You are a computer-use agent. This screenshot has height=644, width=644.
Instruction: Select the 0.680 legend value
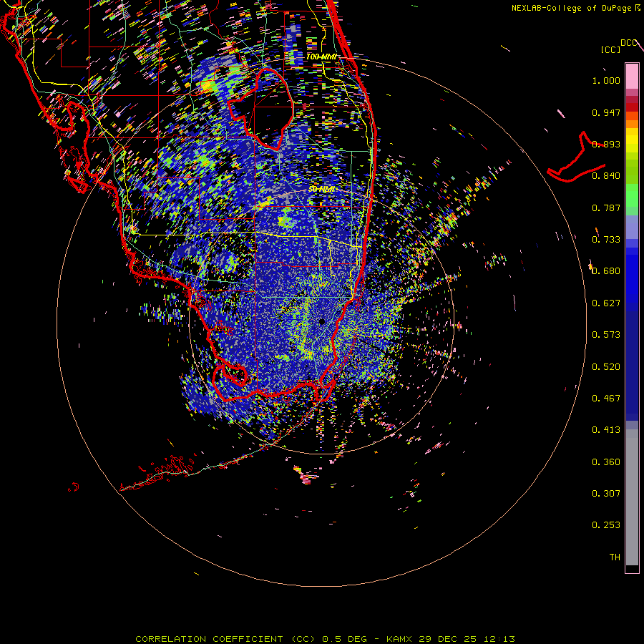(606, 271)
